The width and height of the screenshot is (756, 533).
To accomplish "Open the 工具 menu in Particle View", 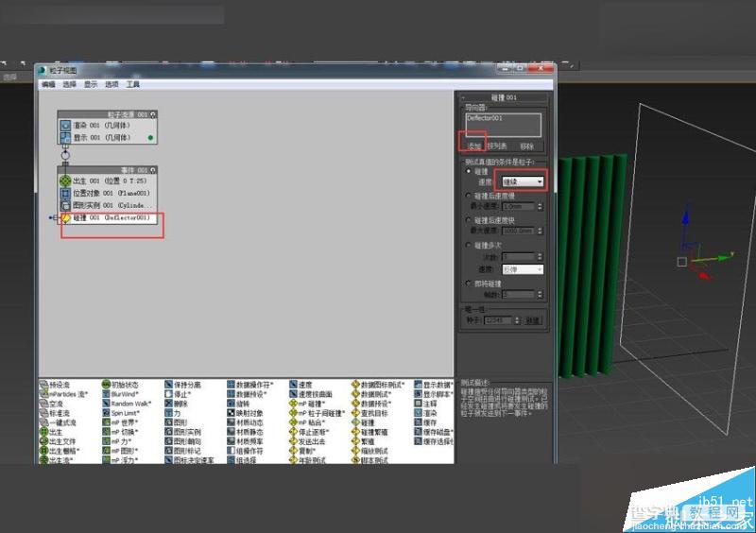I will (132, 84).
